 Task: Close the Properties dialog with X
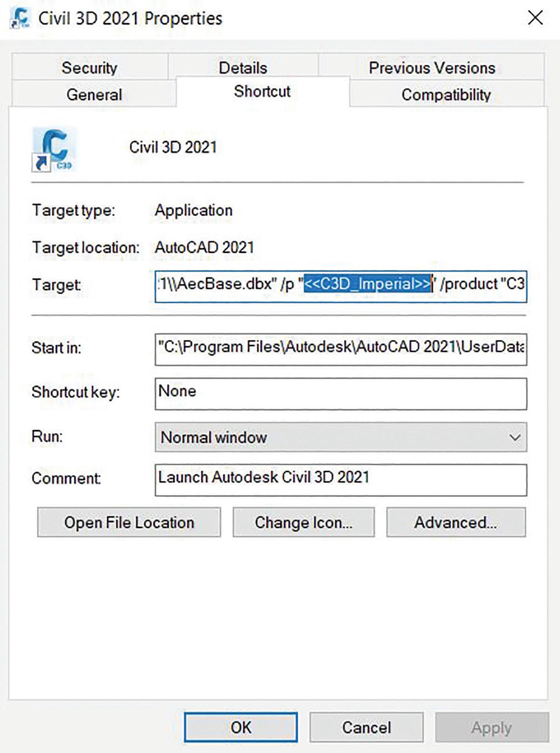[535, 18]
